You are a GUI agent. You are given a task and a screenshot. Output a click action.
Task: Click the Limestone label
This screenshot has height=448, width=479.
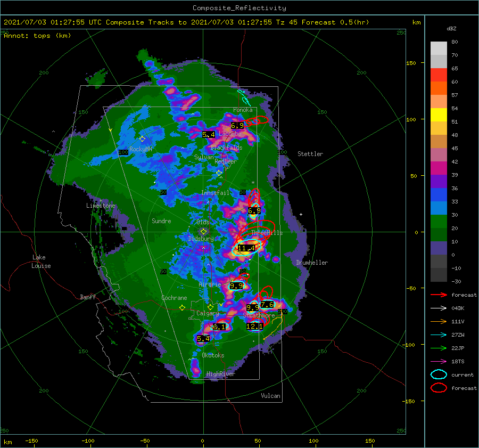point(101,206)
